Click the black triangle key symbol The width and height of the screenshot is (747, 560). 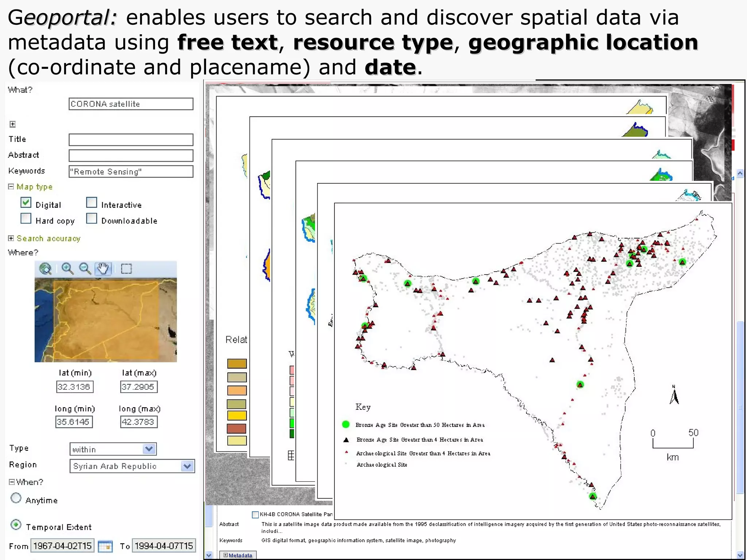pos(346,440)
